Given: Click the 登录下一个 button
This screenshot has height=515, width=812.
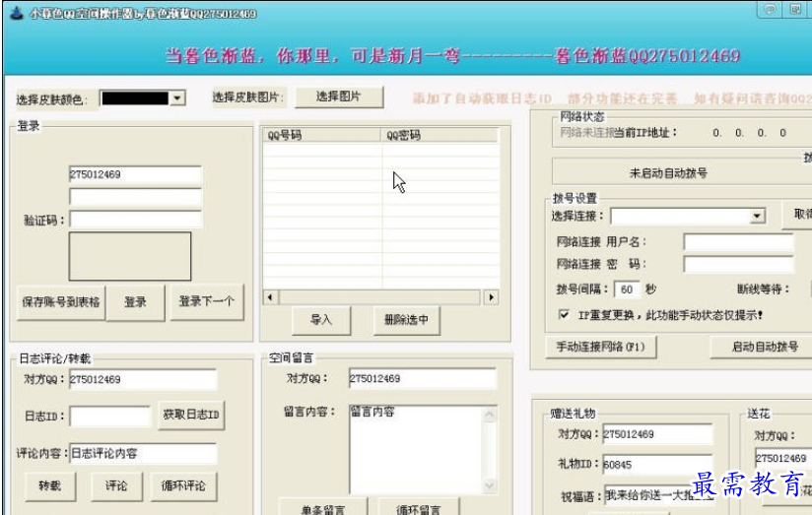Looking at the screenshot, I should point(207,301).
